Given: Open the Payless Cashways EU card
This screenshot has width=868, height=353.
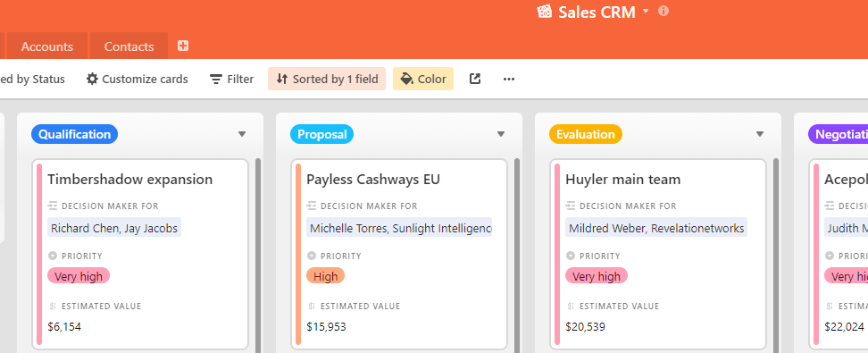Looking at the screenshot, I should (399, 255).
